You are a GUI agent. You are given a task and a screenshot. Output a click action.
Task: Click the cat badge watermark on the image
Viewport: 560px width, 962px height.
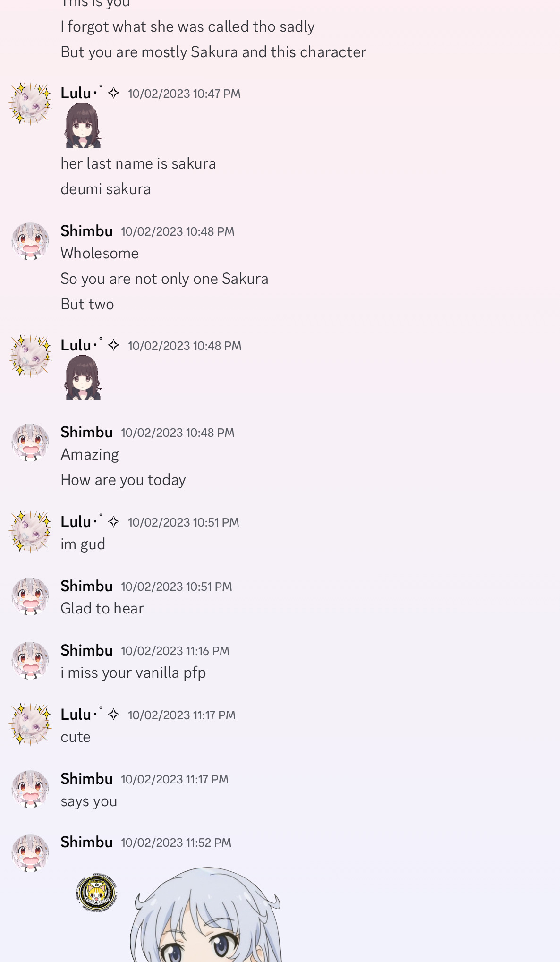tap(97, 892)
